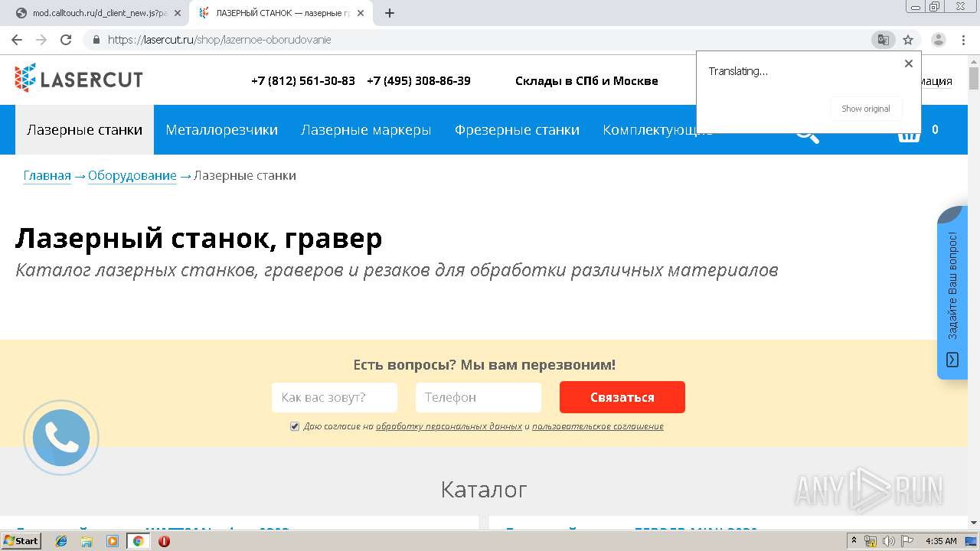Toggle the personal data consent checkbox

(295, 426)
